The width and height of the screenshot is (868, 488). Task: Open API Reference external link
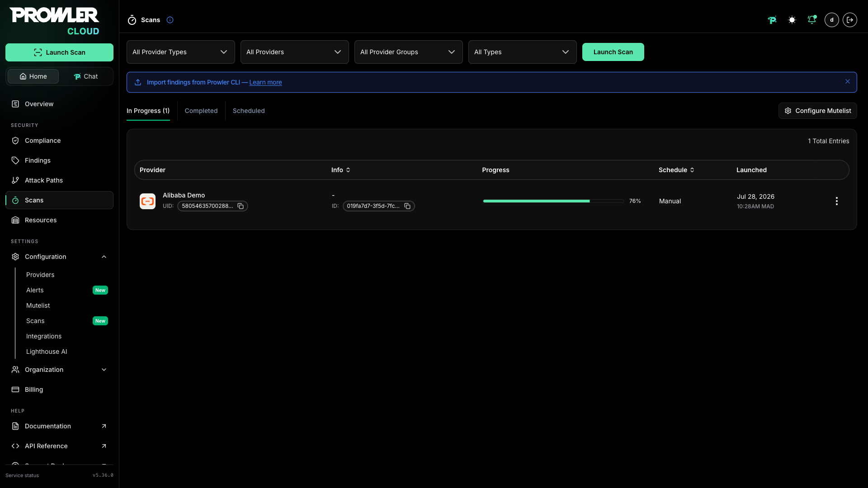(x=59, y=446)
